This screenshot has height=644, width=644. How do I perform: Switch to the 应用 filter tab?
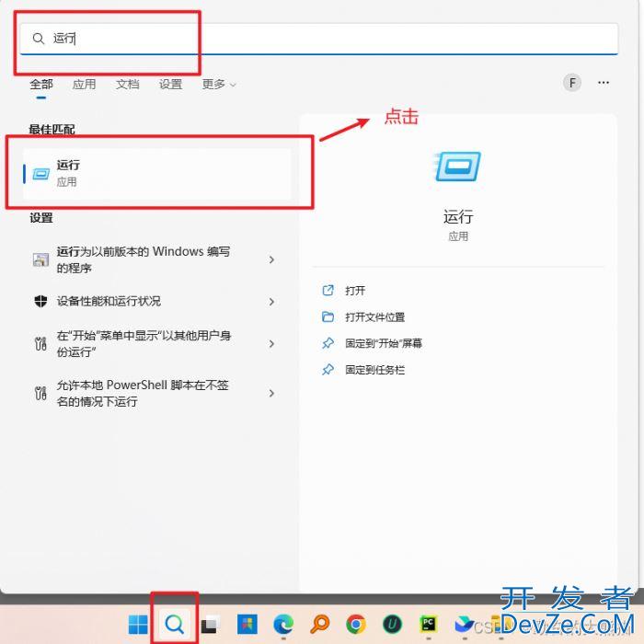(84, 84)
